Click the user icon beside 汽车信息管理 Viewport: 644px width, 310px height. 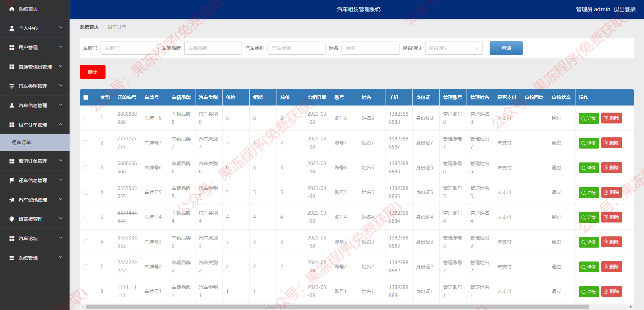click(12, 105)
